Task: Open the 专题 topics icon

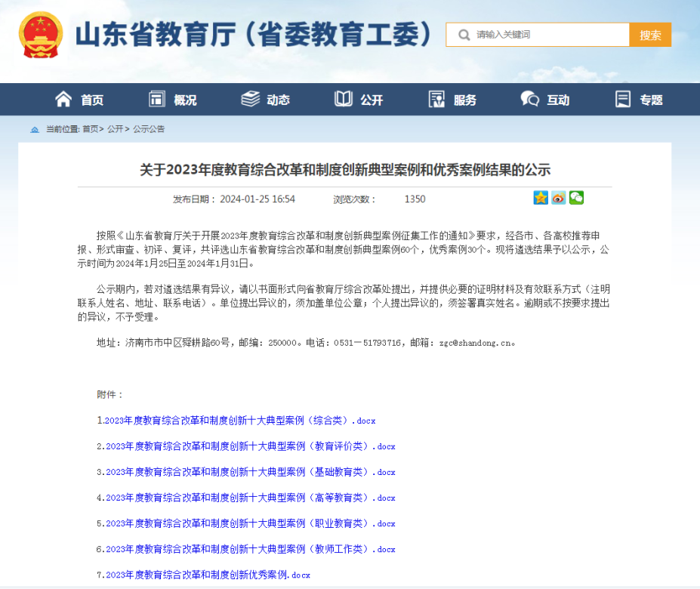Action: coord(622,98)
